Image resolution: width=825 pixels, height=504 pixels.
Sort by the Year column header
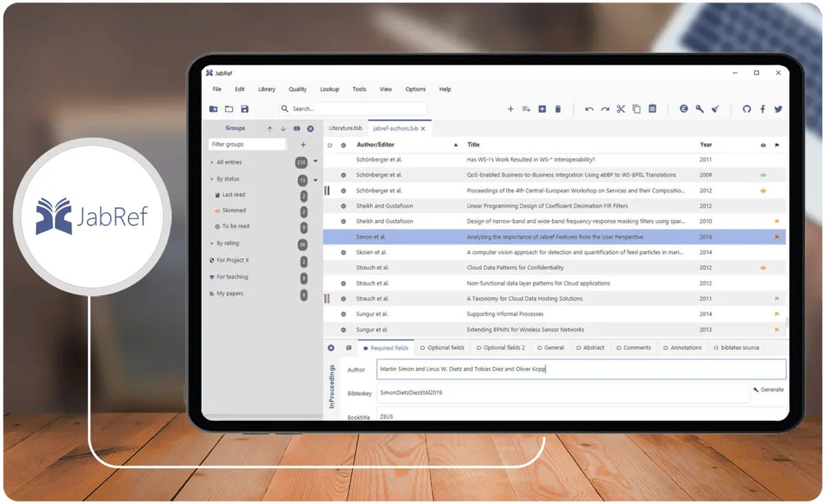[x=706, y=145]
